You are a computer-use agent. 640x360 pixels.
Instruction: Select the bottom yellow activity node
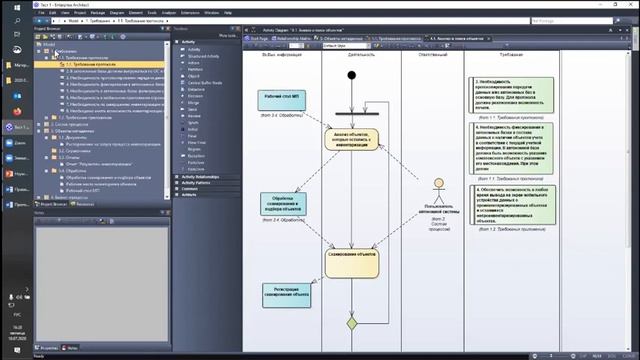click(x=352, y=264)
